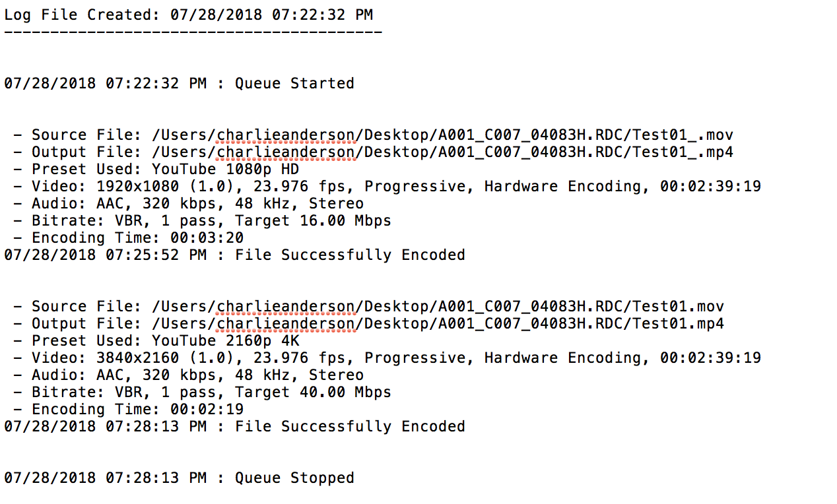Click the "Queue Started" log entry
Image resolution: width=837 pixels, height=504 pixels.
[179, 83]
